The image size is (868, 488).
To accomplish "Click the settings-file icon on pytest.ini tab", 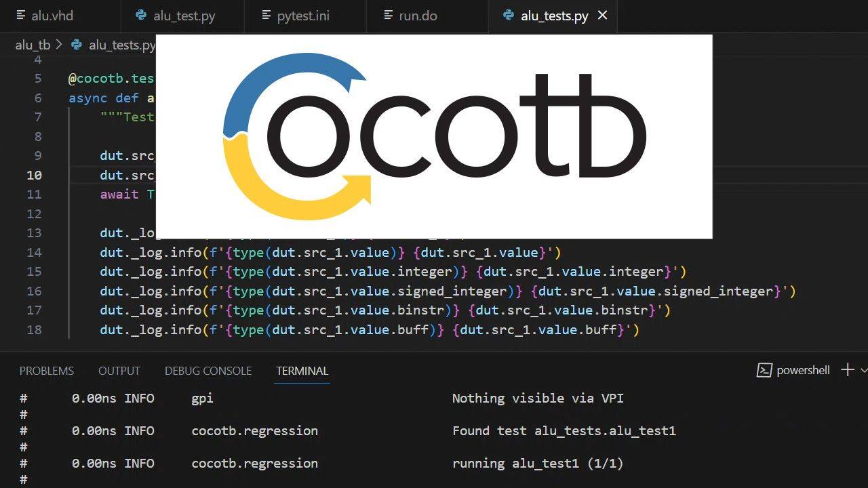I will point(265,16).
